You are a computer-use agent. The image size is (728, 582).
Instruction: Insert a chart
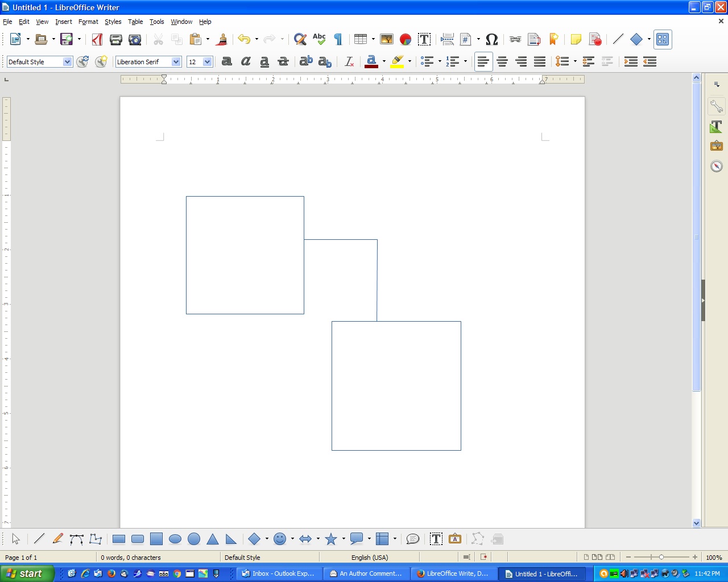pyautogui.click(x=405, y=39)
